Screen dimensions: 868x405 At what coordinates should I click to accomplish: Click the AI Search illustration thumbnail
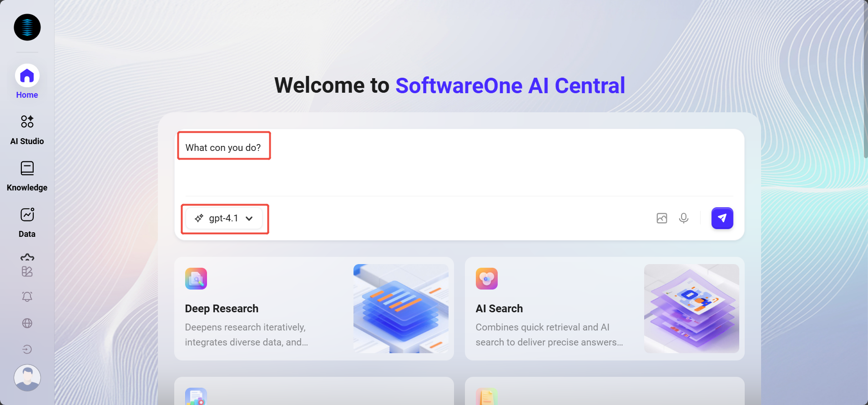[691, 309]
